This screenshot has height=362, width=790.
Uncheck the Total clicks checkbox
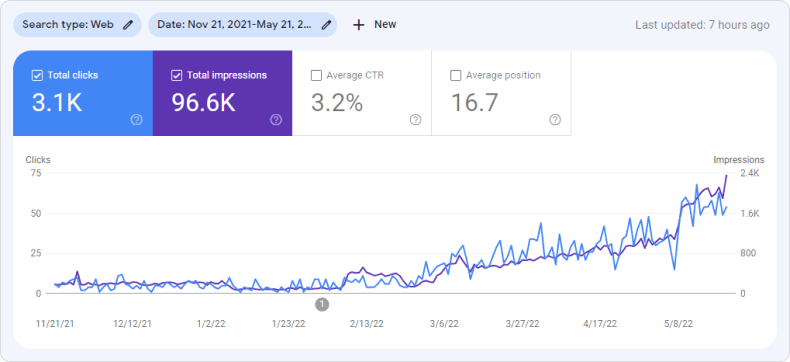[37, 76]
